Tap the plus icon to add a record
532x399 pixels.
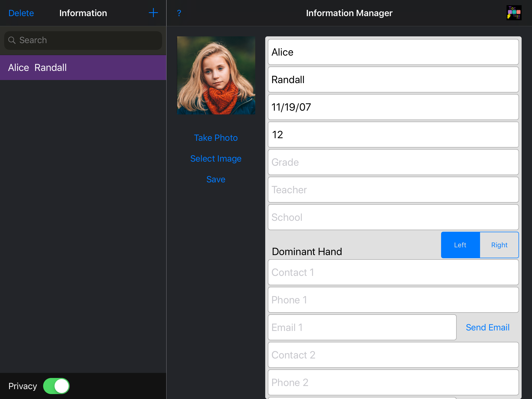tap(153, 13)
